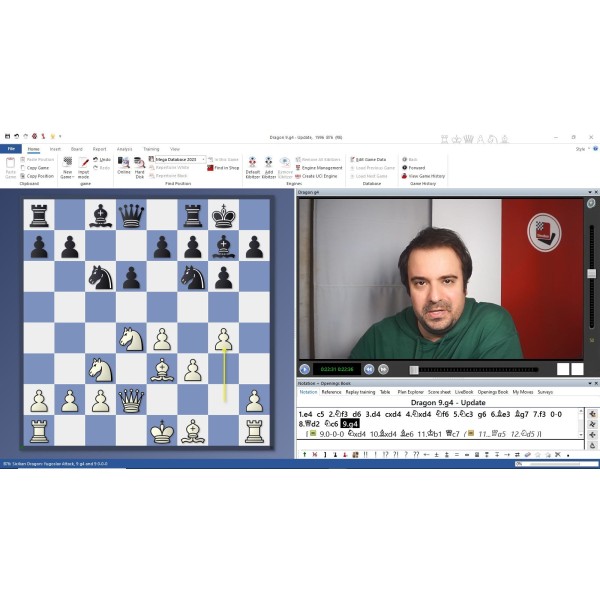Open the Openings Book tab
Image resolution: width=600 pixels, height=600 pixels.
click(x=492, y=392)
